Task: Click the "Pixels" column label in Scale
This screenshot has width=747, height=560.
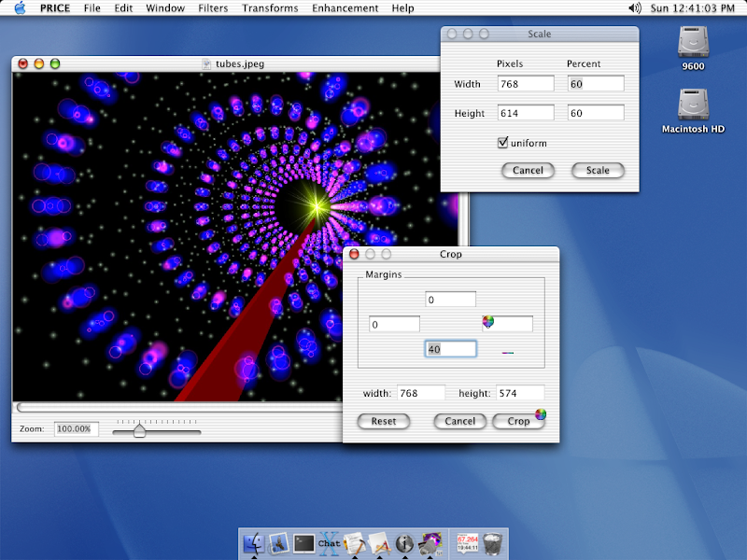Action: click(510, 63)
